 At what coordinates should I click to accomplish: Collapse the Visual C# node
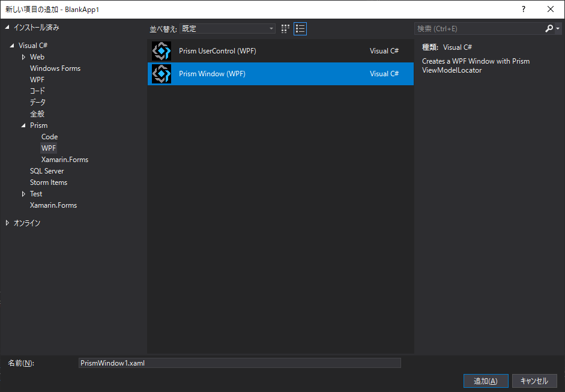(12, 46)
